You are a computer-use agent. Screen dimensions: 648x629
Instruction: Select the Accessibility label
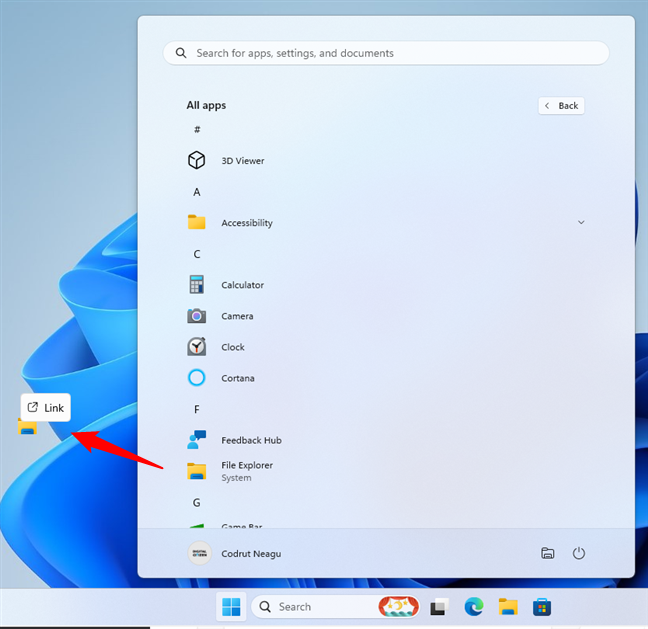coord(247,223)
